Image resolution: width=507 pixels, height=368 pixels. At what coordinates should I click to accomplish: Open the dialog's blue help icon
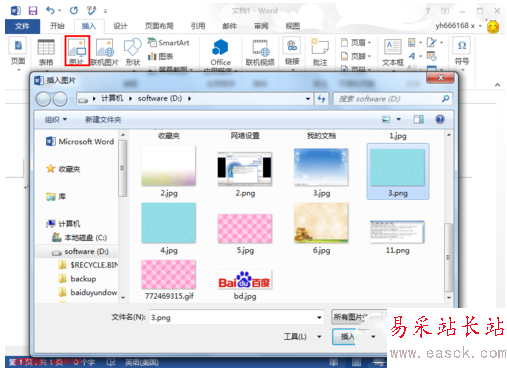coord(440,119)
